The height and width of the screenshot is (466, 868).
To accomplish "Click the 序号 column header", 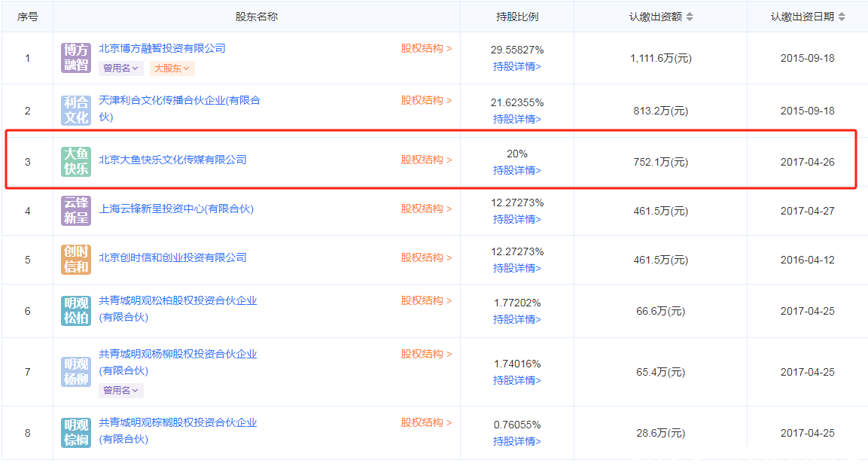I will tap(28, 17).
